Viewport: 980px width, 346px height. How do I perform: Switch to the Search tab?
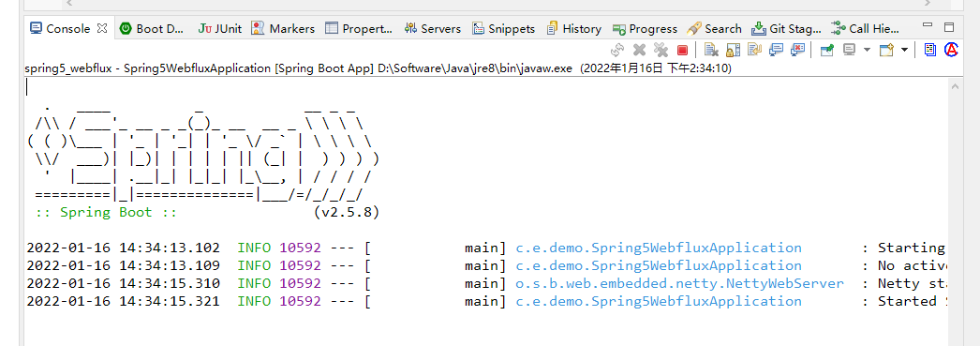[x=714, y=28]
